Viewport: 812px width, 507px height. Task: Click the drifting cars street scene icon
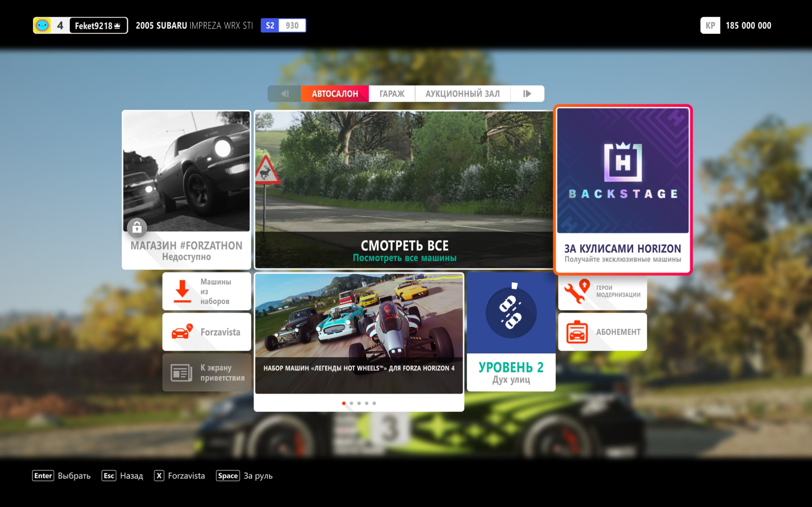click(x=511, y=313)
